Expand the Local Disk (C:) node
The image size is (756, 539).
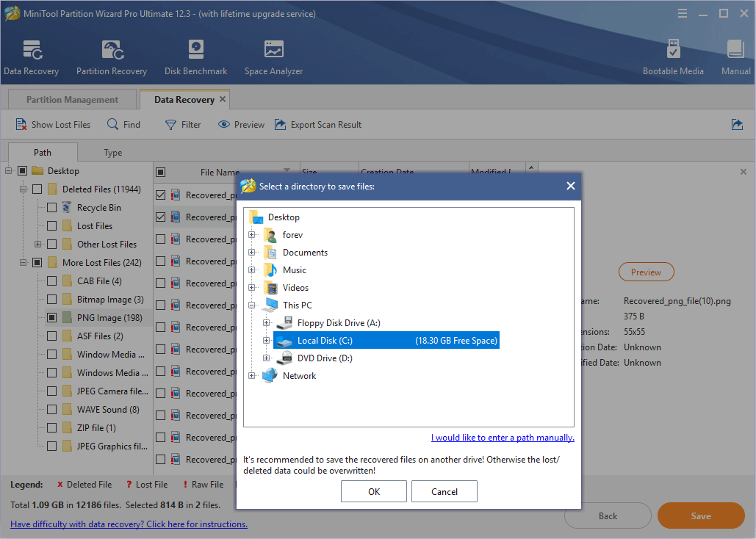tap(266, 341)
